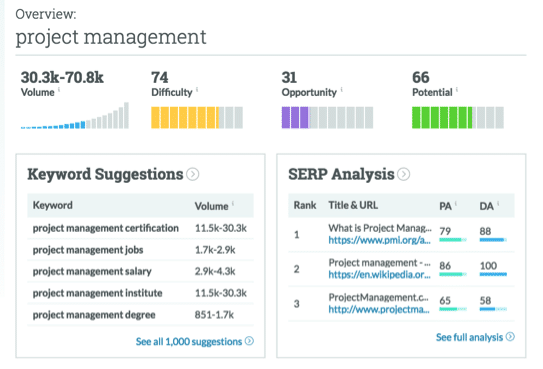Open the pmi.org result URL

coord(379,240)
